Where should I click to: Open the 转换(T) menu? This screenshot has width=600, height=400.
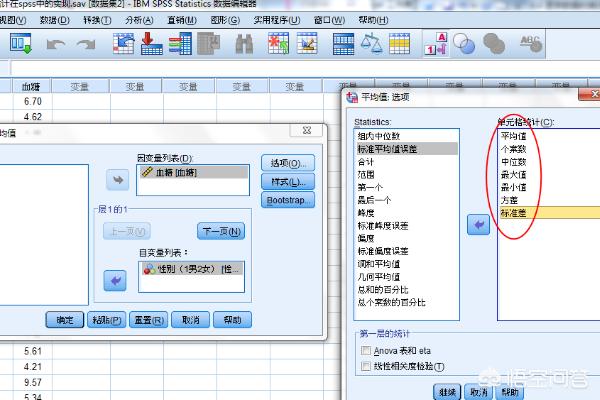pos(97,20)
